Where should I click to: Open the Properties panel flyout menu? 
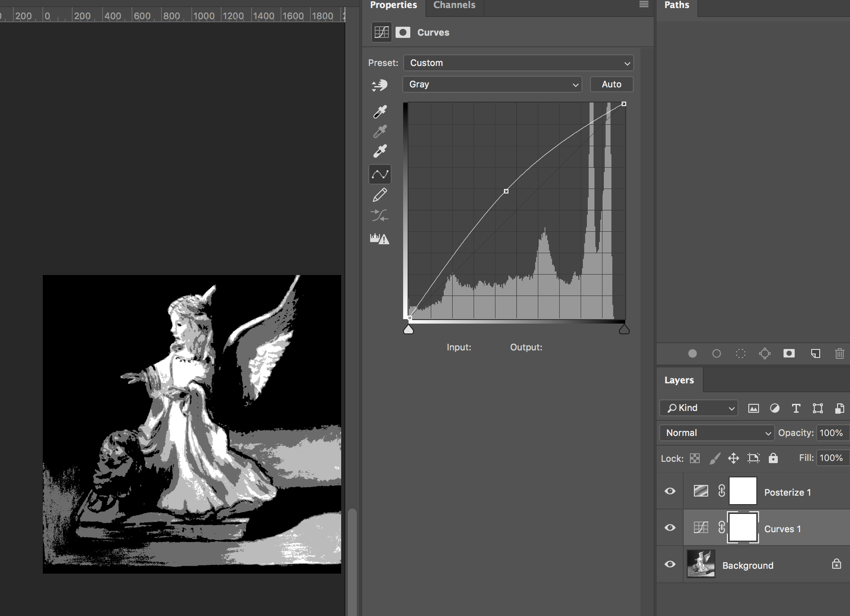pyautogui.click(x=644, y=4)
